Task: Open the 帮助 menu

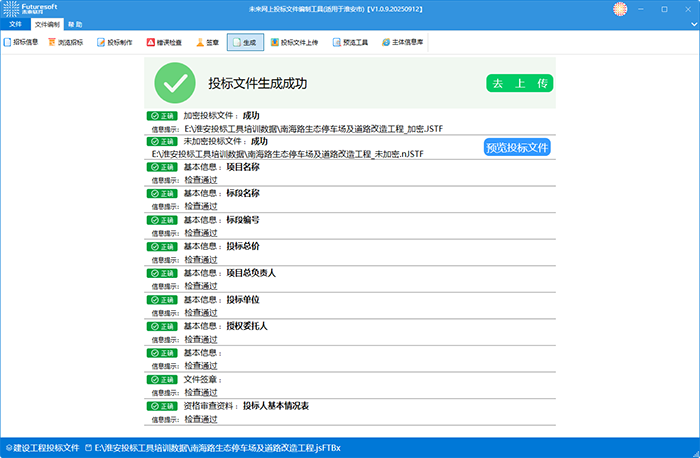Action: (x=75, y=23)
